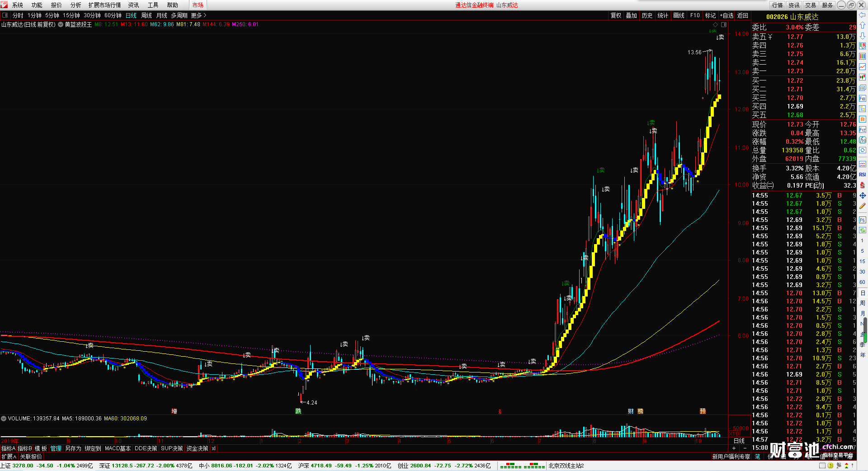Click the tree structure icon in sidebar
This screenshot has width=868, height=471.
tap(863, 109)
